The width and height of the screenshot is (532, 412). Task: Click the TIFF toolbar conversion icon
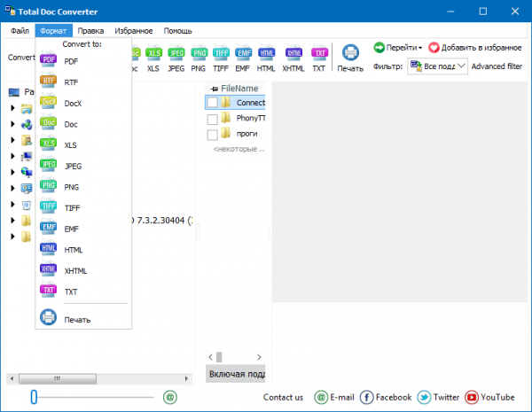pyautogui.click(x=222, y=58)
